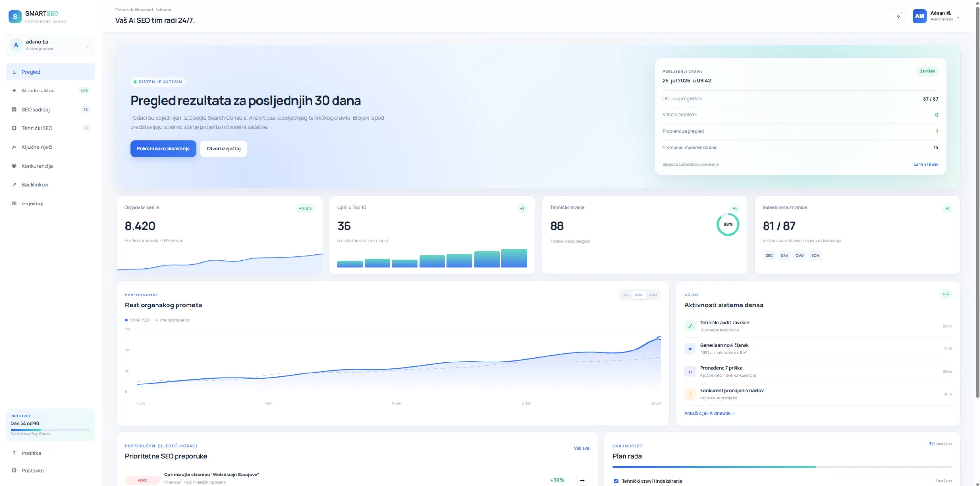
Task: Click the SCH integration badge
Action: pyautogui.click(x=815, y=255)
